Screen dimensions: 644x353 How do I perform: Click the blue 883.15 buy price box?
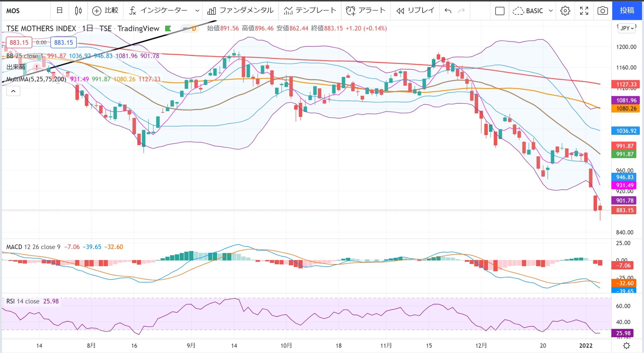(x=63, y=43)
